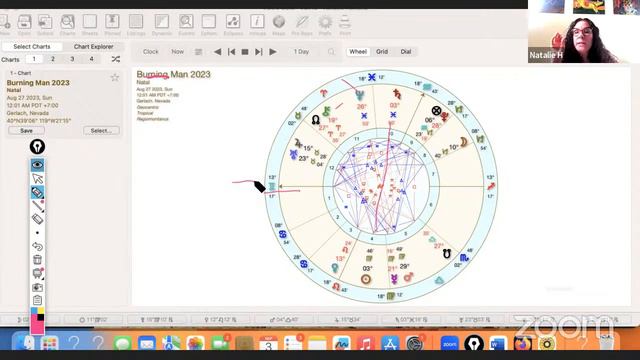Stop the chart animation
Viewport: 640px width, 360px height.
pos(245,52)
